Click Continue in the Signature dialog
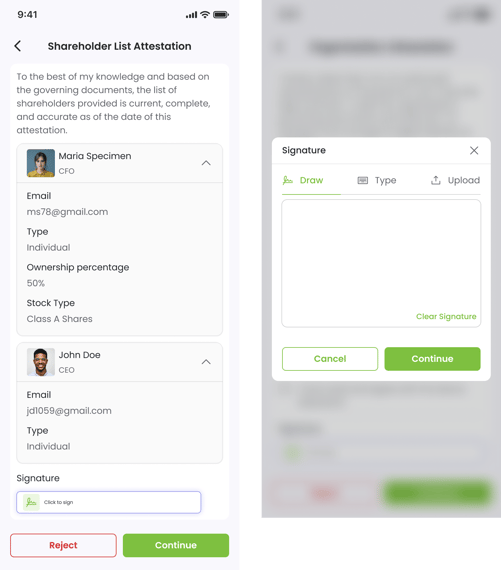The image size is (501, 570). 432,359
